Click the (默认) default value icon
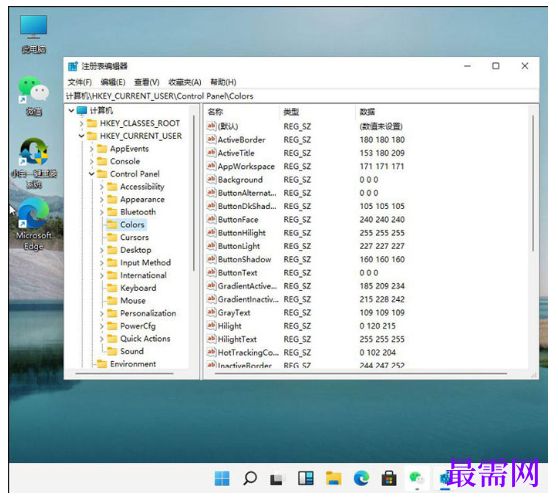Screen dimensions: 558x504 pos(211,126)
